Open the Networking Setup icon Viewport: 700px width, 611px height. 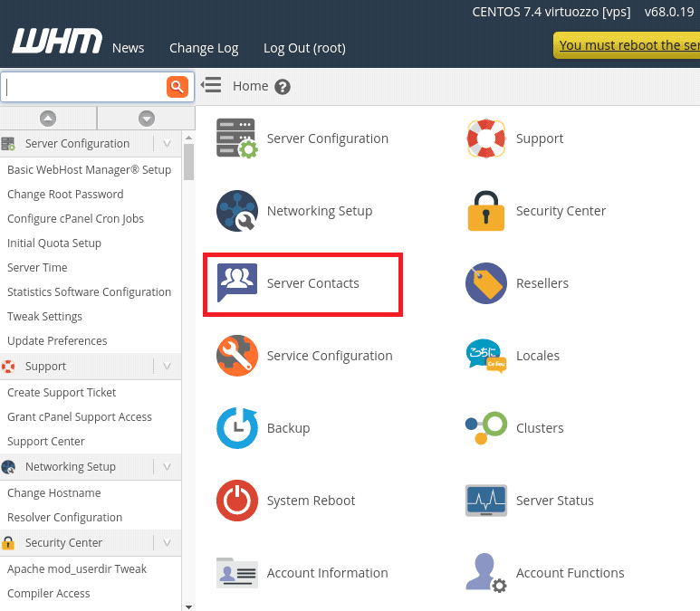click(x=236, y=211)
